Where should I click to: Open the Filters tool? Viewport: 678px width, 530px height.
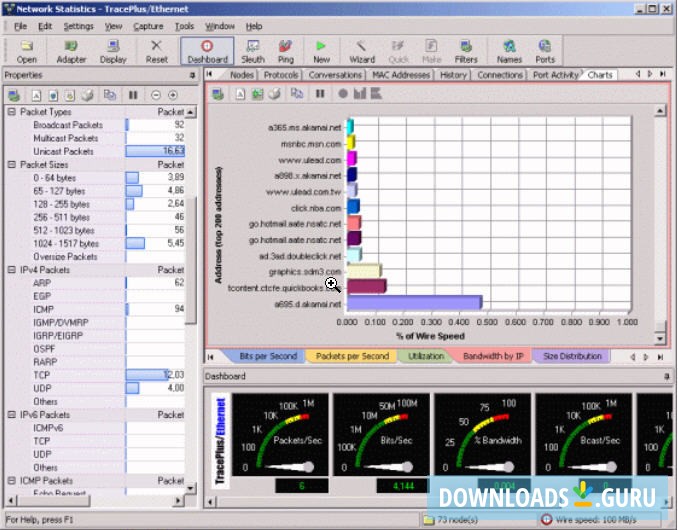click(x=466, y=51)
